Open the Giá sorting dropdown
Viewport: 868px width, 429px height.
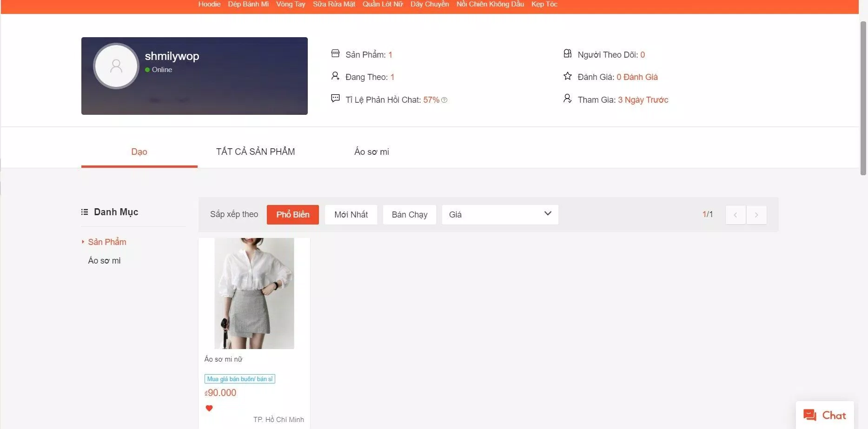tap(500, 214)
